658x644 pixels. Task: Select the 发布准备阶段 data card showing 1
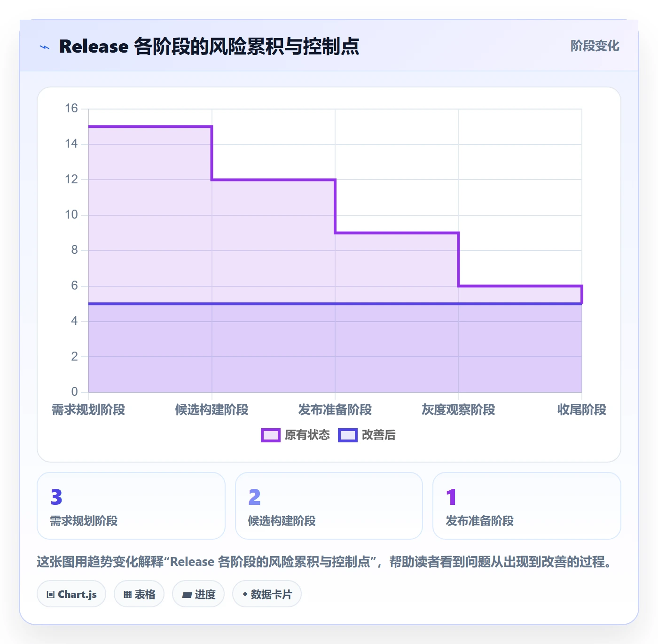pos(527,506)
